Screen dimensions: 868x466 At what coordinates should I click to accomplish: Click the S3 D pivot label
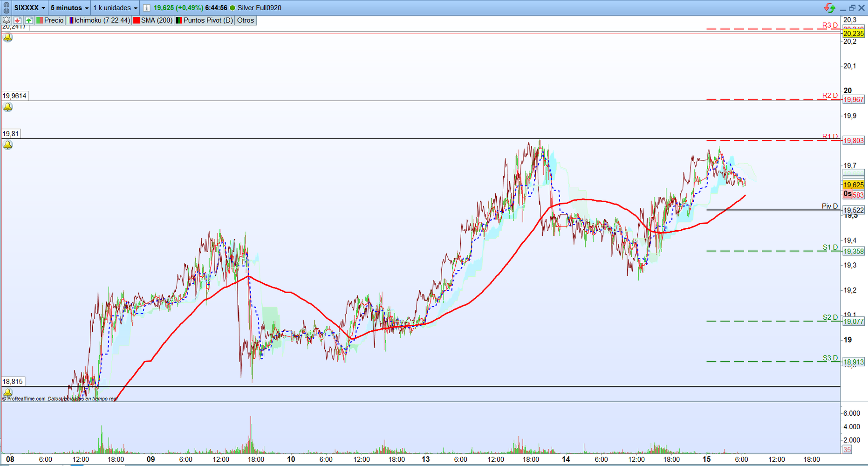click(830, 358)
